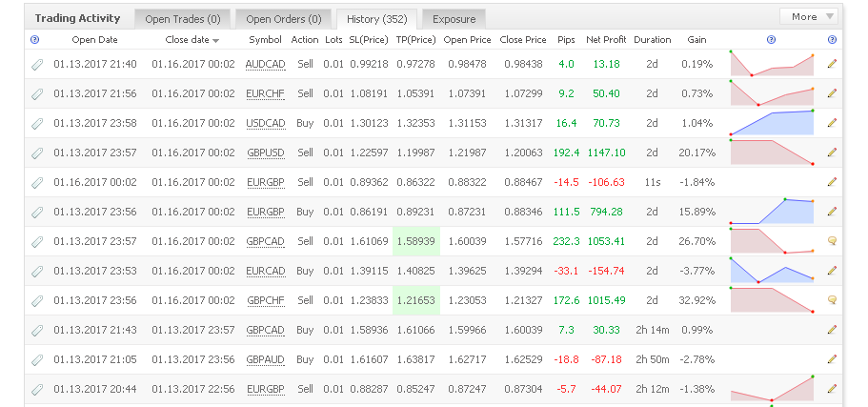Click the tag icon on the AUDCAD row
868x407 pixels.
tap(37, 64)
